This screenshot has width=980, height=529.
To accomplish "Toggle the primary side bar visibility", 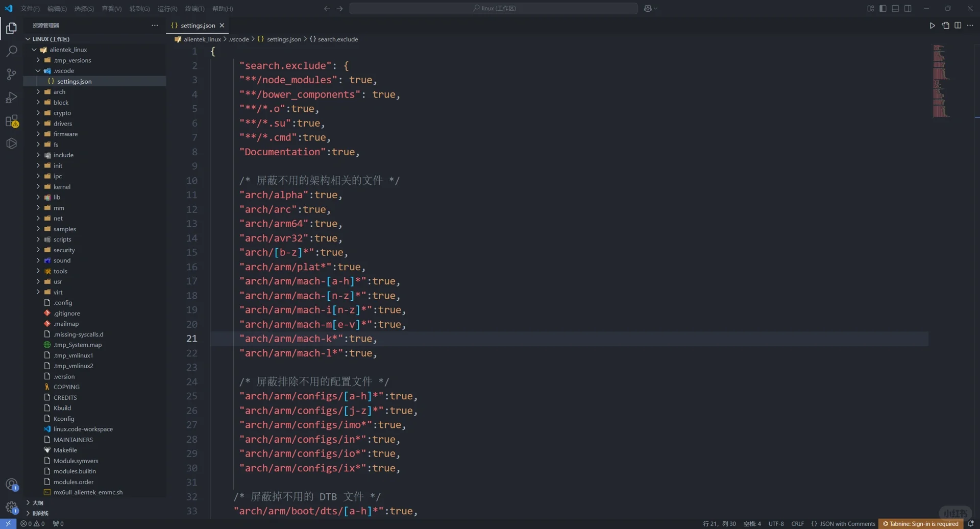I will coord(883,9).
